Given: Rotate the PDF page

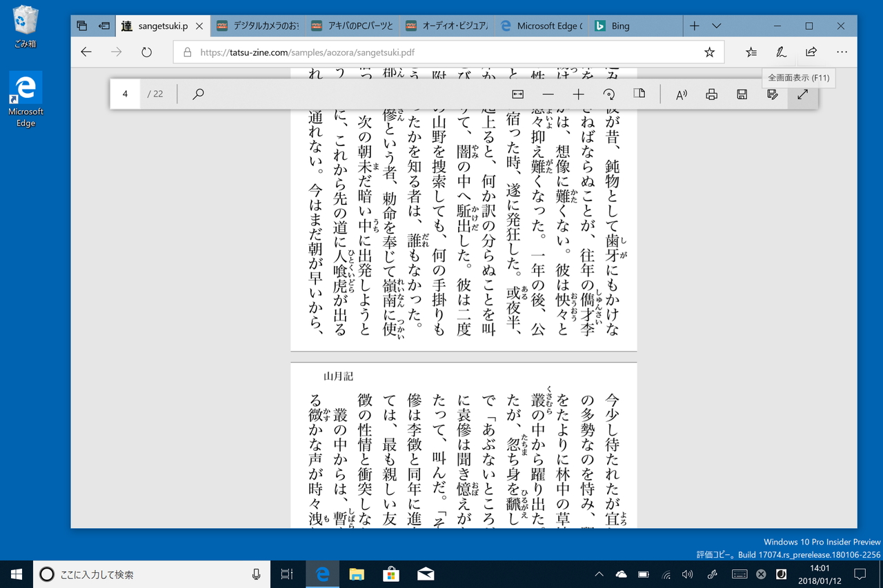Looking at the screenshot, I should coord(608,94).
